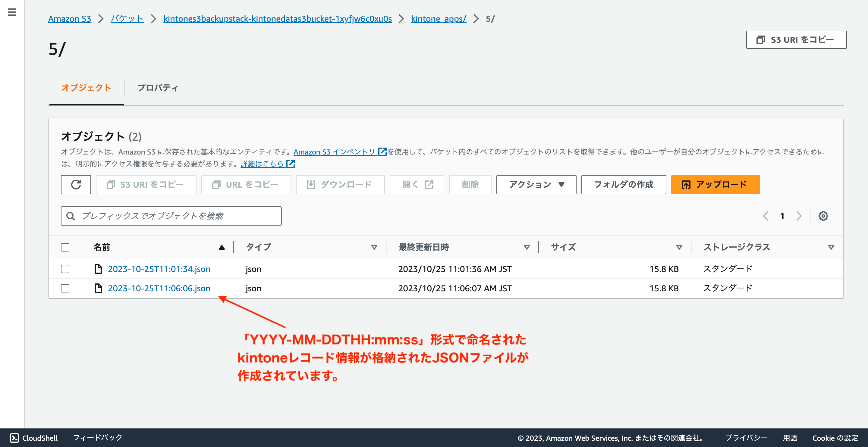Open the ストレージクラス filter arrow
The width and height of the screenshot is (868, 447).
coord(831,247)
